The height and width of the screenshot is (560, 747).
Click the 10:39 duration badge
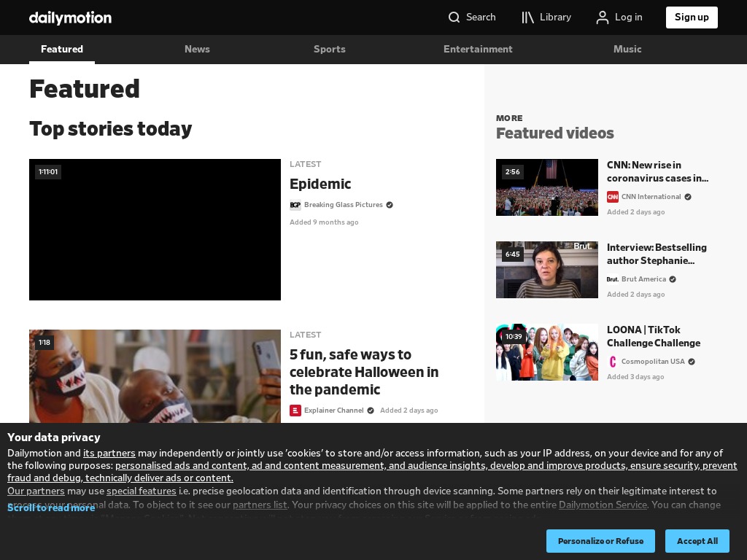514,337
